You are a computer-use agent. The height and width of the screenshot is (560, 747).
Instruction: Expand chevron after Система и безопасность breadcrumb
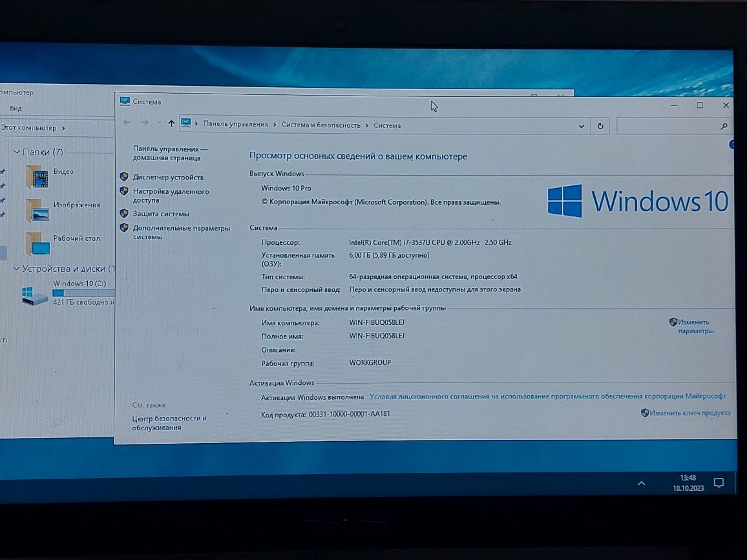tap(367, 125)
